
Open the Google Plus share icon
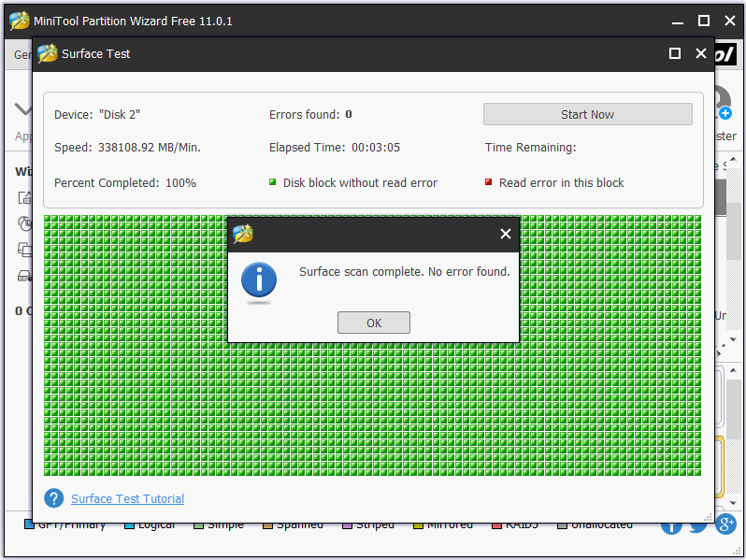pos(726,524)
